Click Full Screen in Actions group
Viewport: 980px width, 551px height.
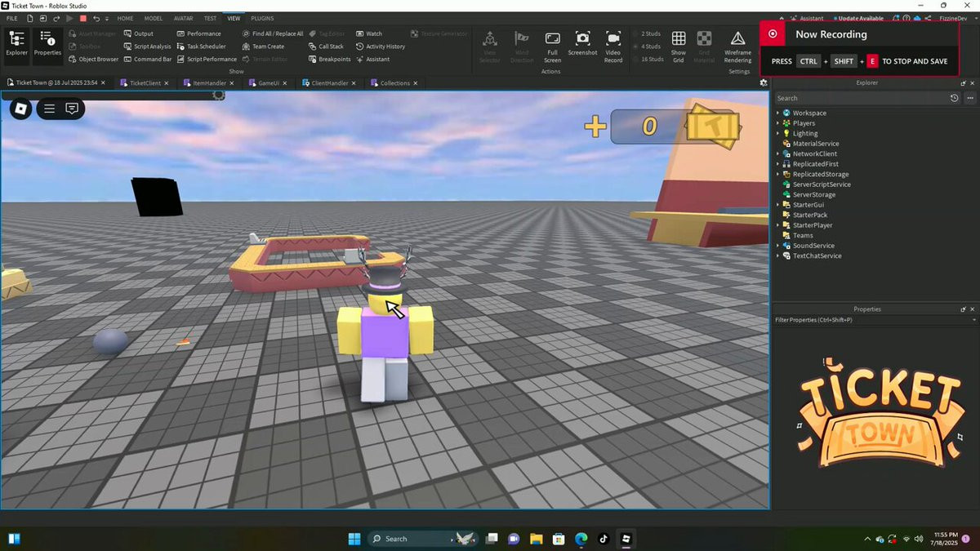552,47
